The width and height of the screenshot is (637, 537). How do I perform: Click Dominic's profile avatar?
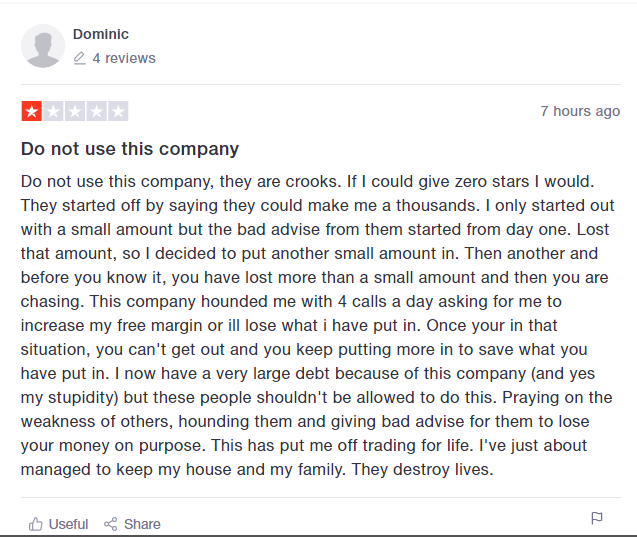(43, 46)
